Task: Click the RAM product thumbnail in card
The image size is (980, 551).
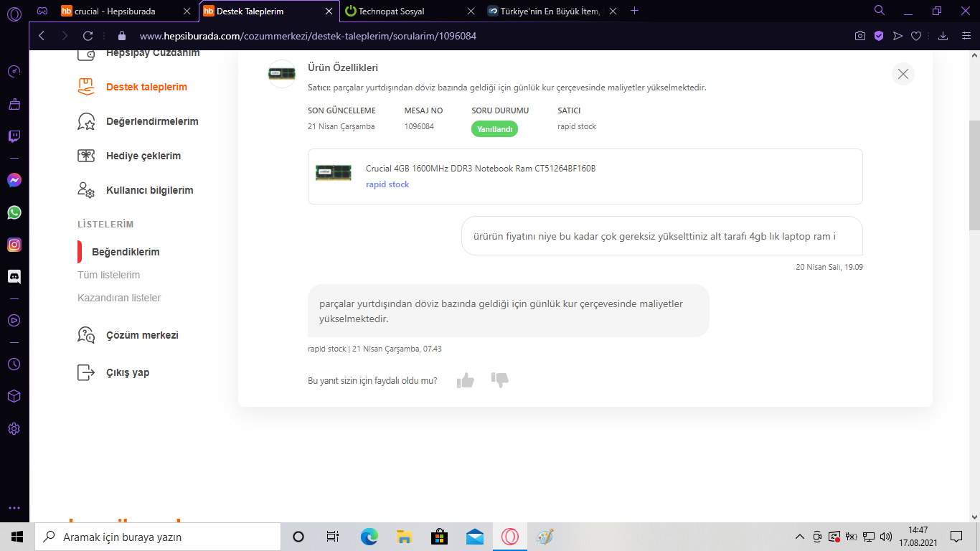Action: coord(334,172)
